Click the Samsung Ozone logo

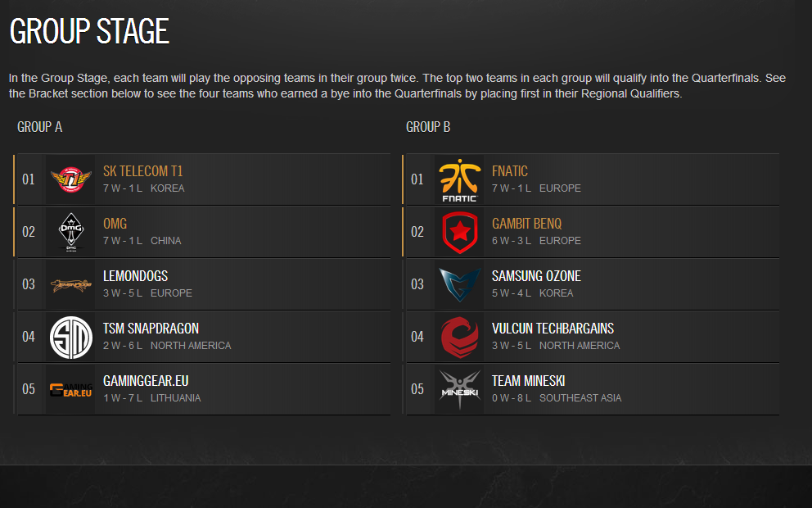coord(459,284)
